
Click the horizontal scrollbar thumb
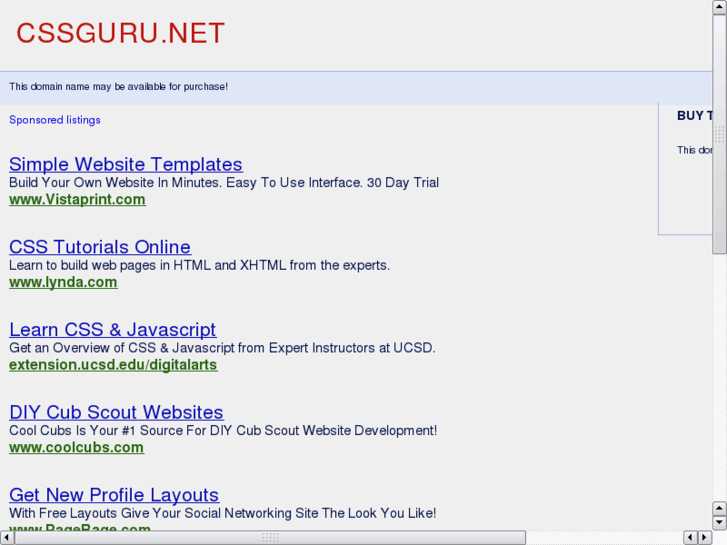pyautogui.click(x=270, y=538)
